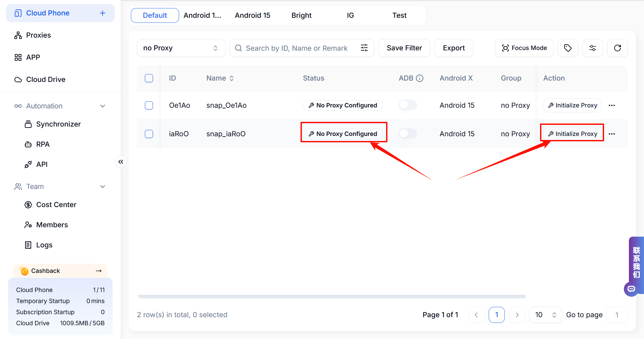
Task: Open the no Proxy filter dropdown
Action: tap(181, 48)
